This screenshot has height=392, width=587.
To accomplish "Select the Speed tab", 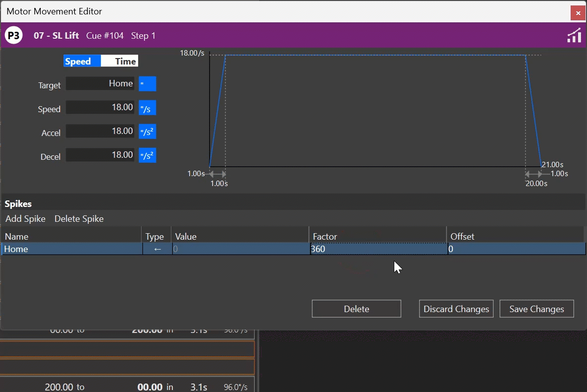I will coord(81,61).
